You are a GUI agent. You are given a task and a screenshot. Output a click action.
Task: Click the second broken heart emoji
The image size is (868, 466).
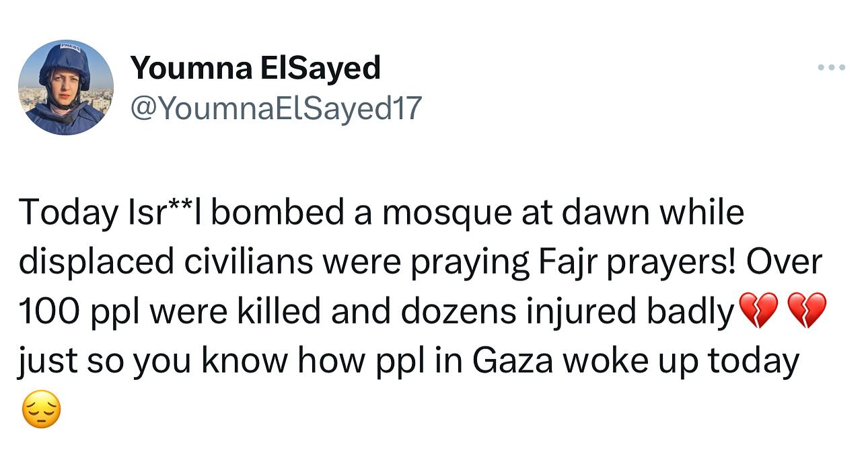[x=805, y=311]
